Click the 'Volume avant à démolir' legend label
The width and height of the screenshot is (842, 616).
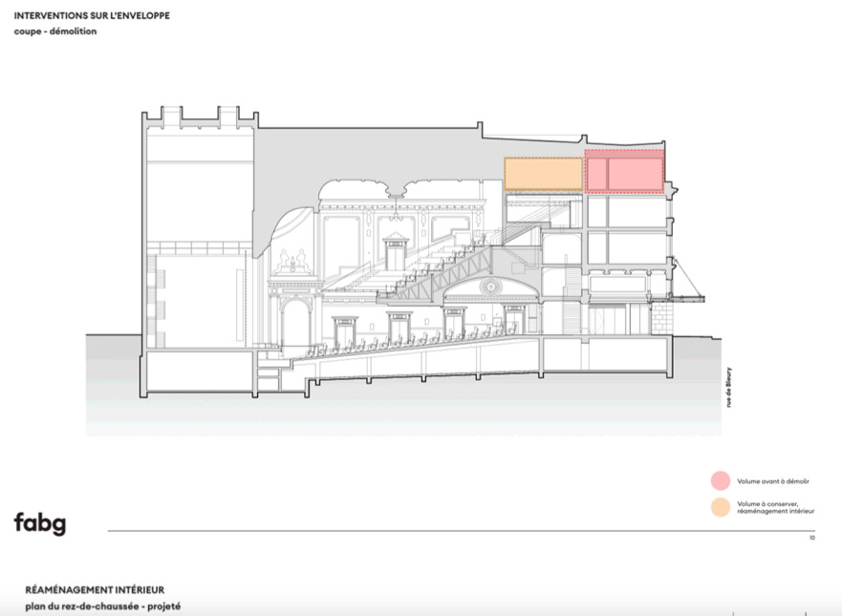coord(766,481)
